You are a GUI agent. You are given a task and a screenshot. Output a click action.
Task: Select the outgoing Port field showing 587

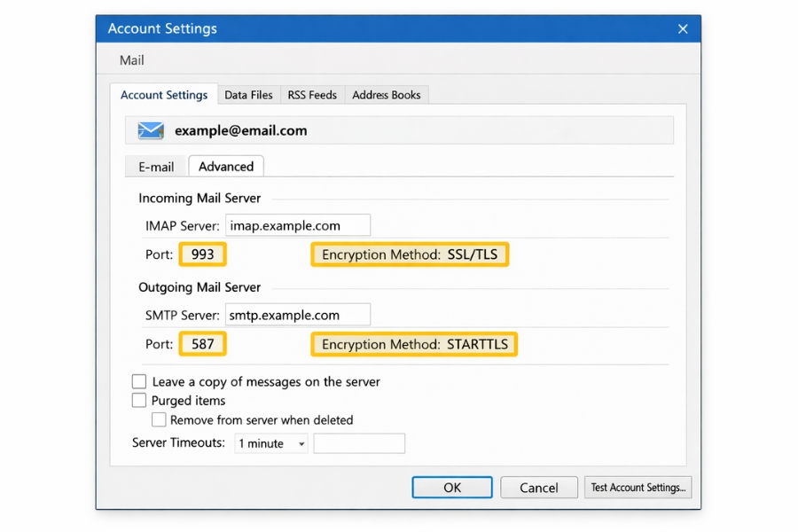coord(202,344)
